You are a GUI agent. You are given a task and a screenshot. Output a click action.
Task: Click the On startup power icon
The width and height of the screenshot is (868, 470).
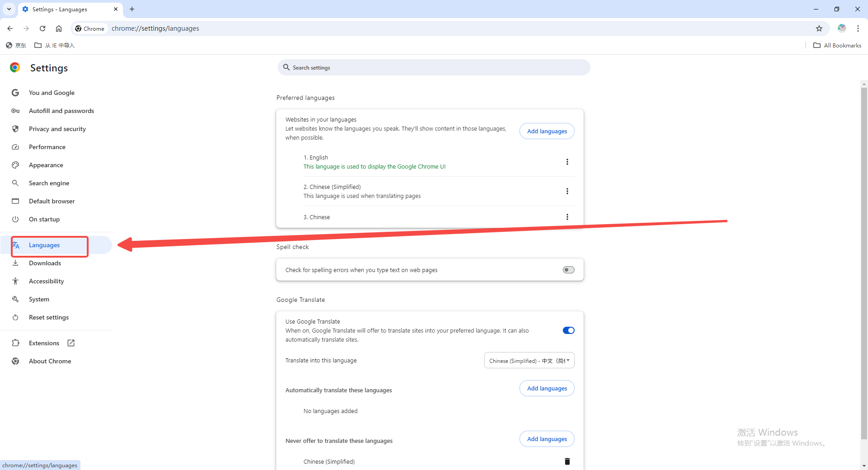(15, 219)
